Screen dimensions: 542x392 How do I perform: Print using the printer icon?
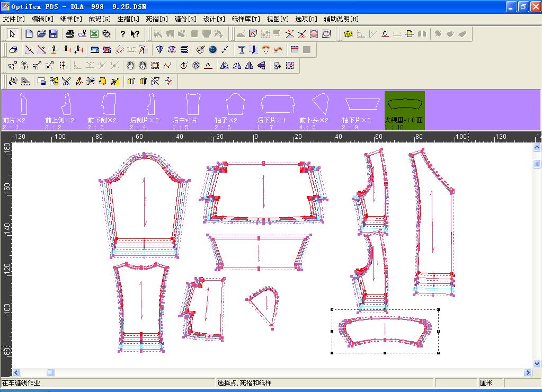click(x=70, y=34)
